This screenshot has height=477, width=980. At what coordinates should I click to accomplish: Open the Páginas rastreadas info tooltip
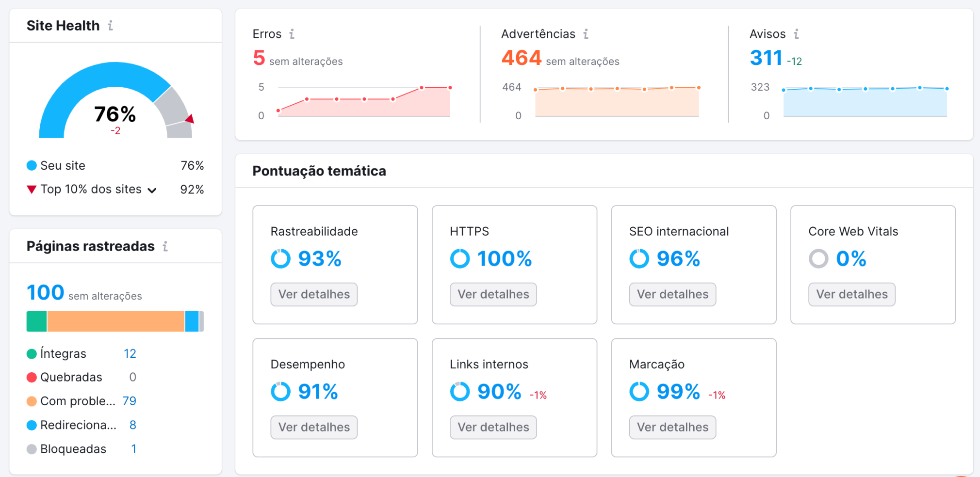point(165,246)
